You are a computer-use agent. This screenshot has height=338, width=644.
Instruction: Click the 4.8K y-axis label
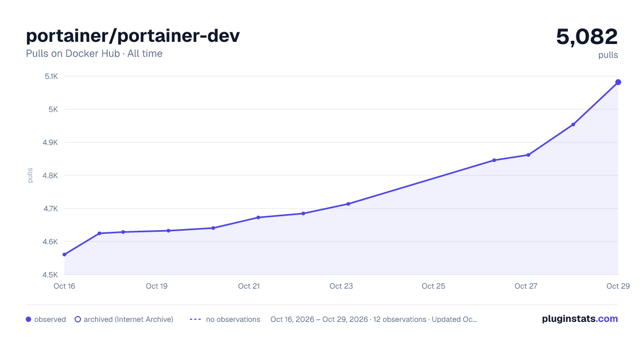(x=50, y=175)
